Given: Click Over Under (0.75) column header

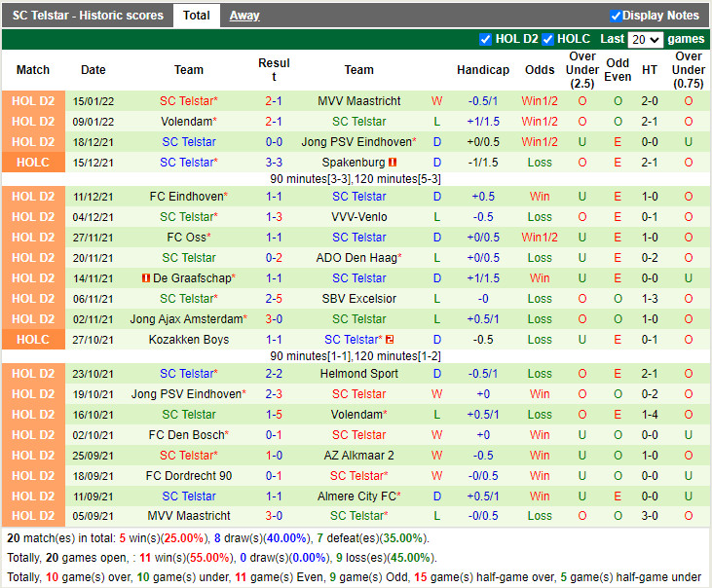Looking at the screenshot, I should [x=689, y=70].
